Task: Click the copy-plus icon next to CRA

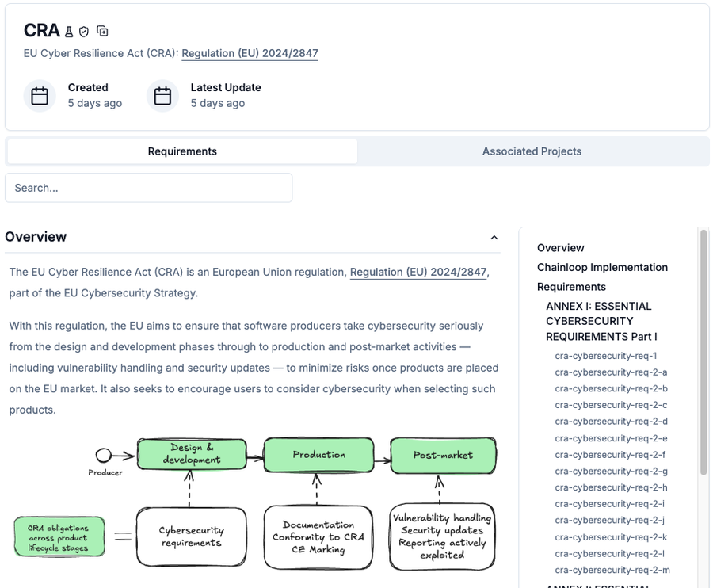Action: (x=102, y=31)
